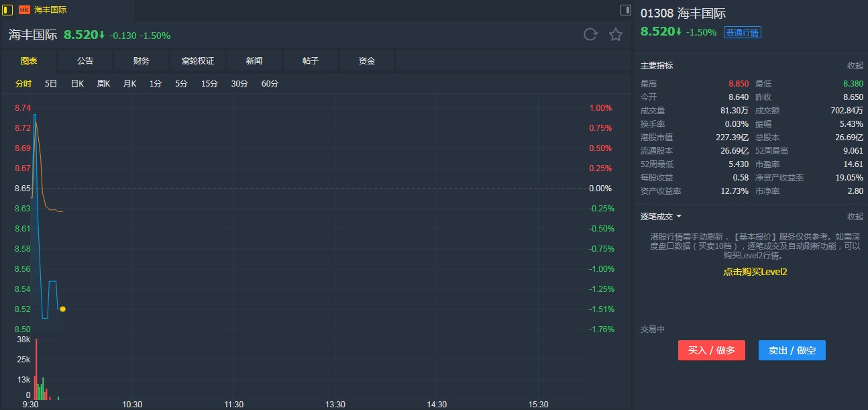Collapse the 逐笔成交 section via 收起

855,217
